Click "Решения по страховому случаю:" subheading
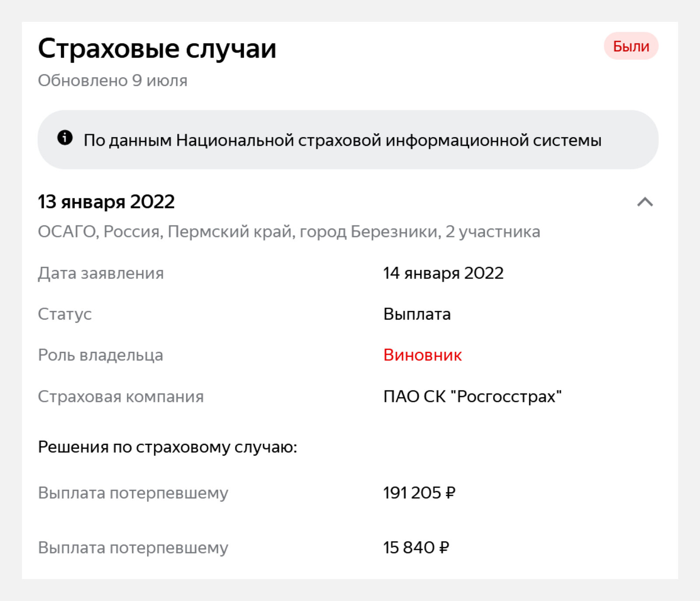Viewport: 700px width, 601px height. tap(168, 447)
